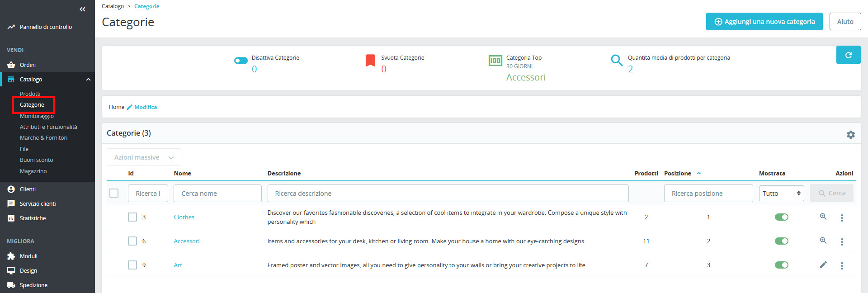
Task: Open the Clothes category link
Action: pos(184,217)
